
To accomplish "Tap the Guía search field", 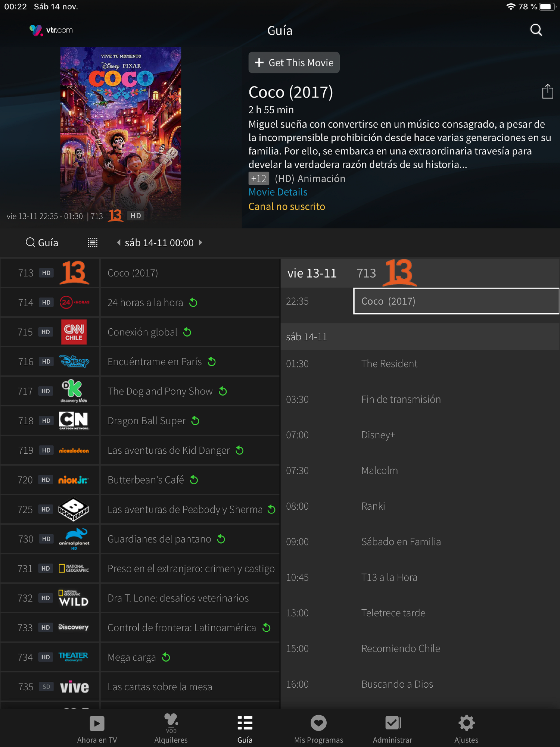I will 42,243.
